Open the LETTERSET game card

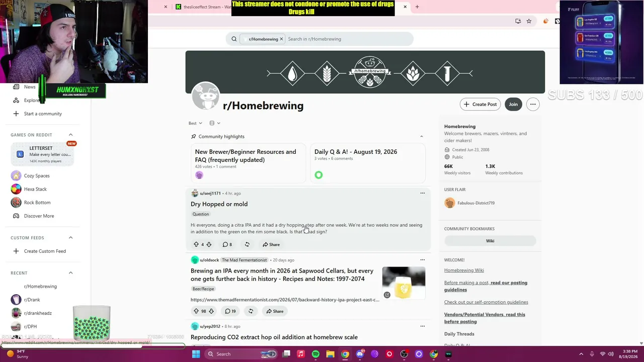tap(43, 154)
